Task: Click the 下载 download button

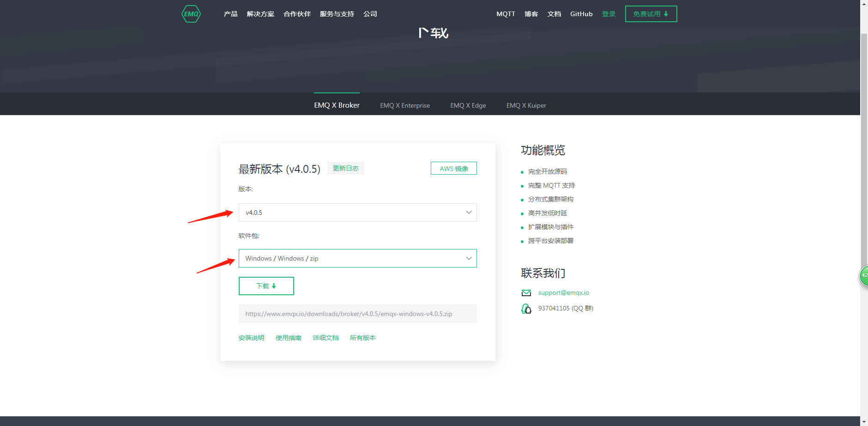Action: click(x=266, y=286)
